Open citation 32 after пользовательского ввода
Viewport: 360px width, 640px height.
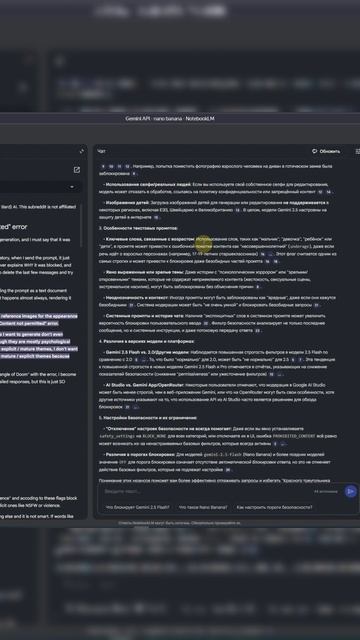click(206, 323)
